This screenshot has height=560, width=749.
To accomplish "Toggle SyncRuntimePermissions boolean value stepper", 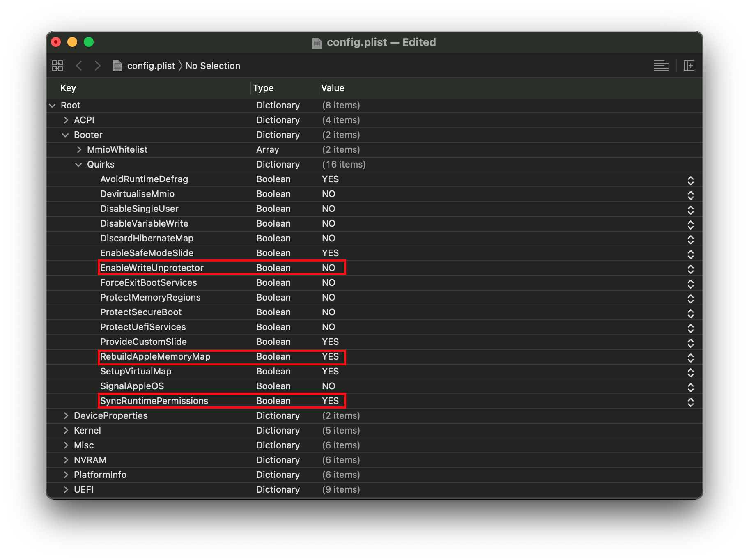I will tap(690, 402).
